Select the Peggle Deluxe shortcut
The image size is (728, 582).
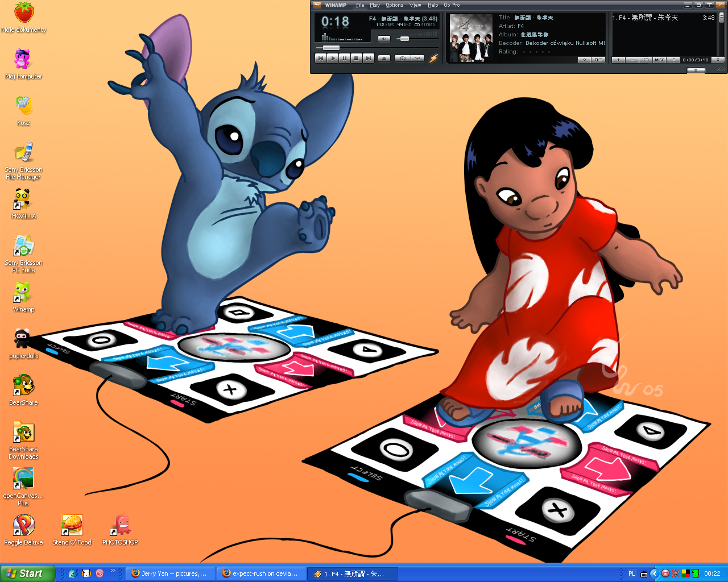click(x=24, y=530)
